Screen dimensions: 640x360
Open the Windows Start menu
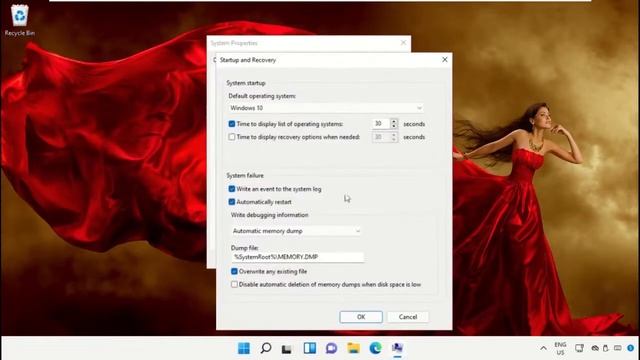click(x=244, y=348)
